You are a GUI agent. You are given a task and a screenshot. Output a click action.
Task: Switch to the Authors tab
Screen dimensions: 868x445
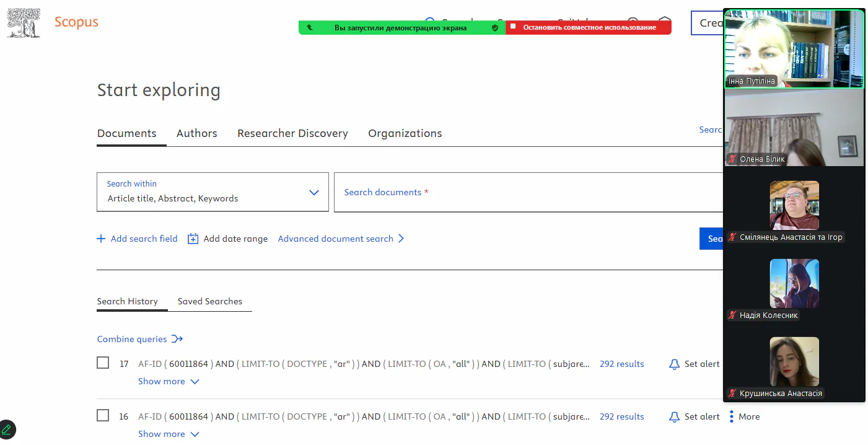pyautogui.click(x=196, y=133)
